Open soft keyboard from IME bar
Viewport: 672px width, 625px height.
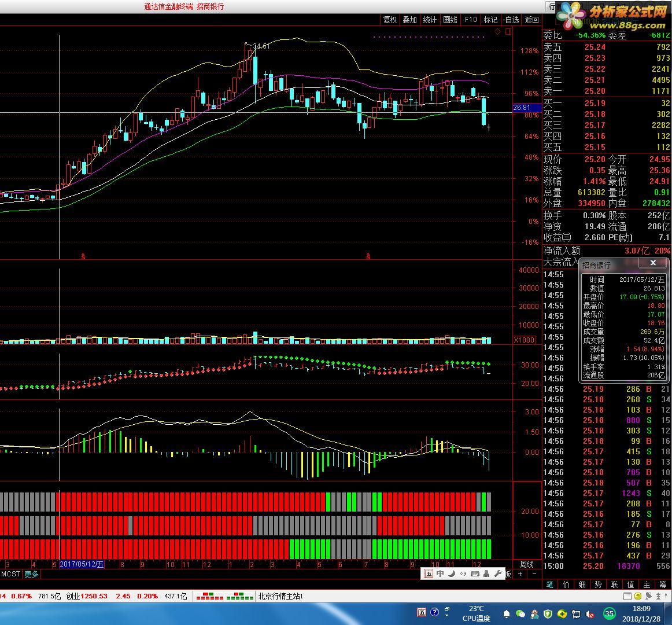[x=475, y=574]
